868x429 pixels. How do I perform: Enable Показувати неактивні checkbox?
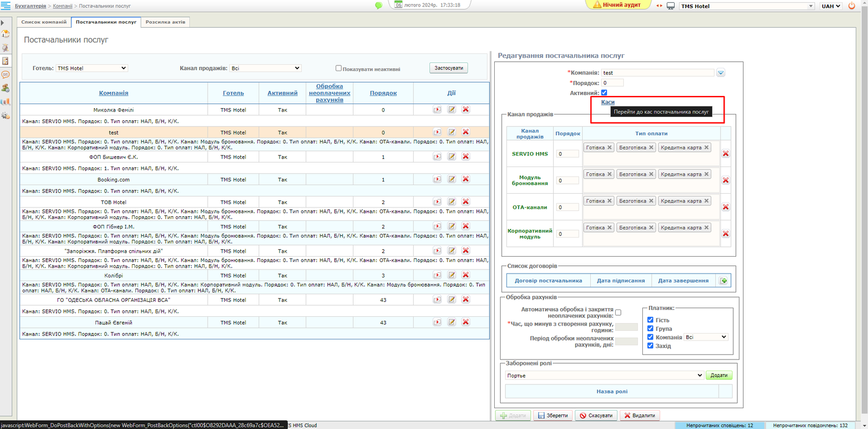point(339,68)
